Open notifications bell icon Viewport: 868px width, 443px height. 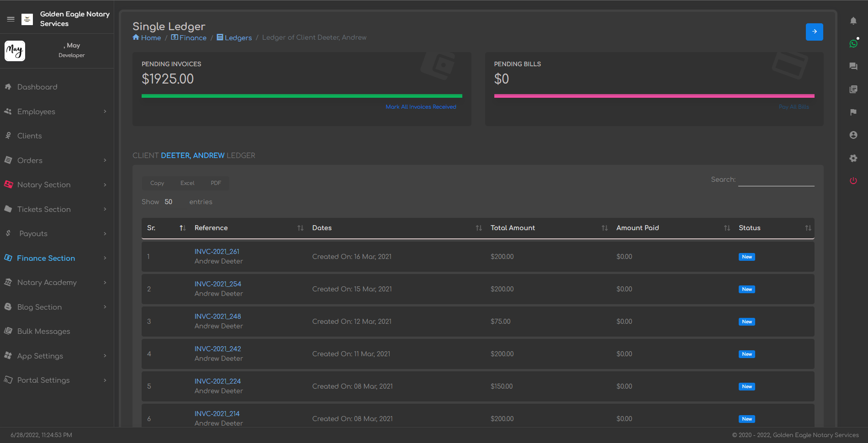853,21
